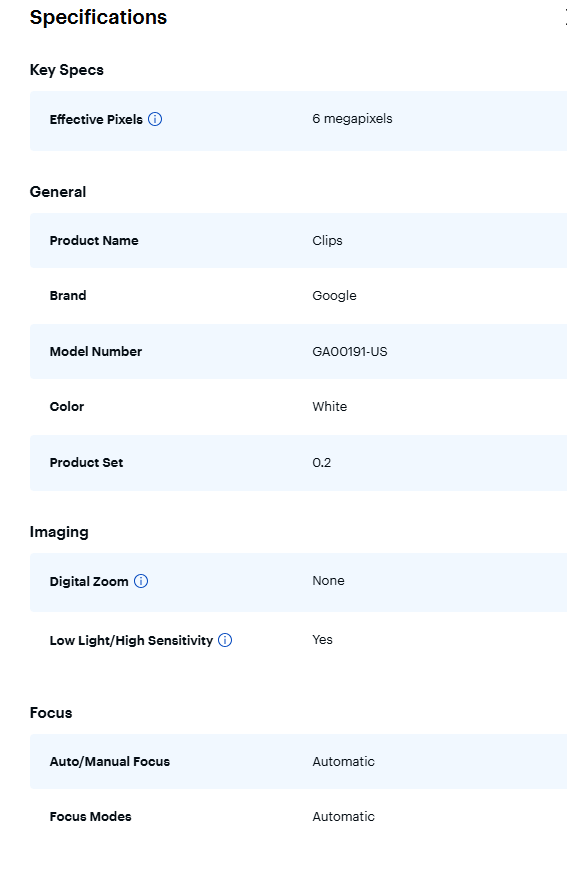Click the Specifications title

(99, 17)
